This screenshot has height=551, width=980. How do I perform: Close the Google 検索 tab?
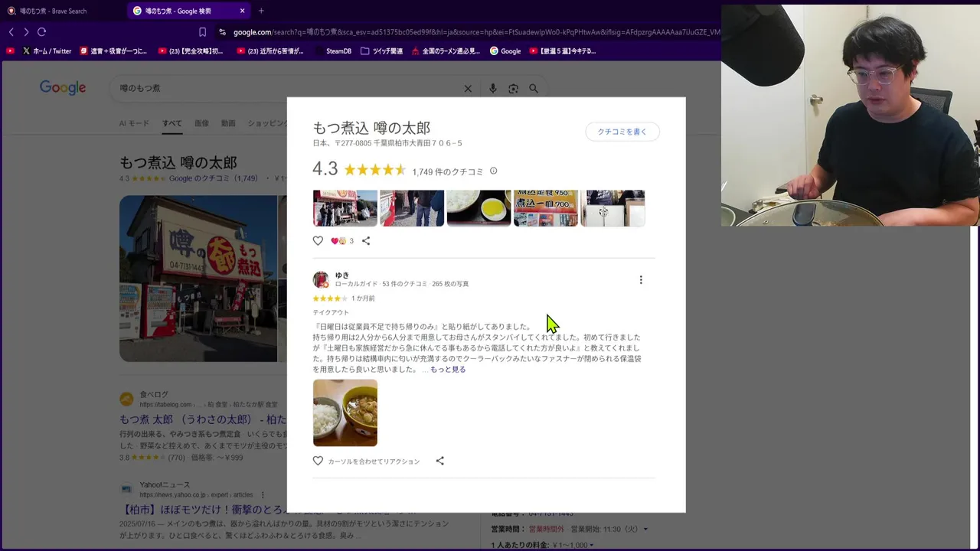pos(242,11)
